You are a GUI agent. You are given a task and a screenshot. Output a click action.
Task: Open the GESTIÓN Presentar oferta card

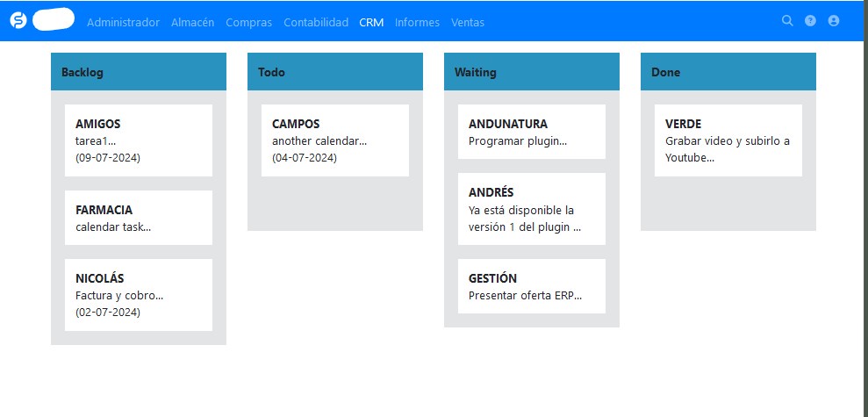click(532, 286)
